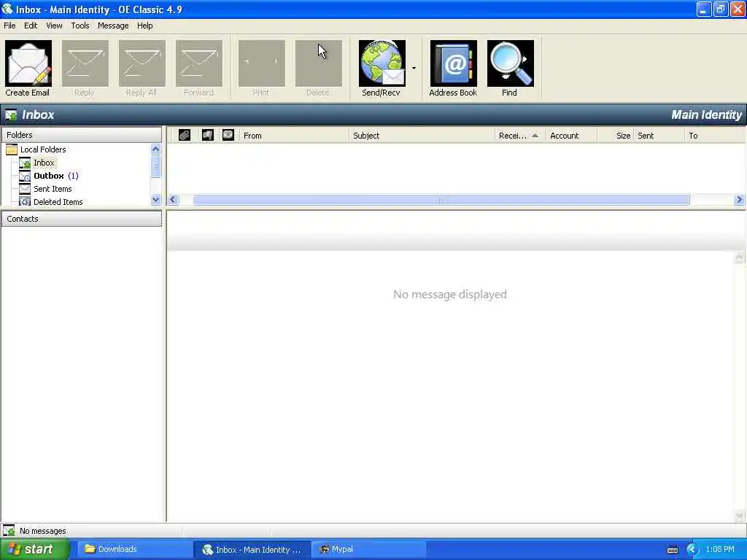Sort messages by Sent column
This screenshot has height=560, width=747.
click(659, 135)
